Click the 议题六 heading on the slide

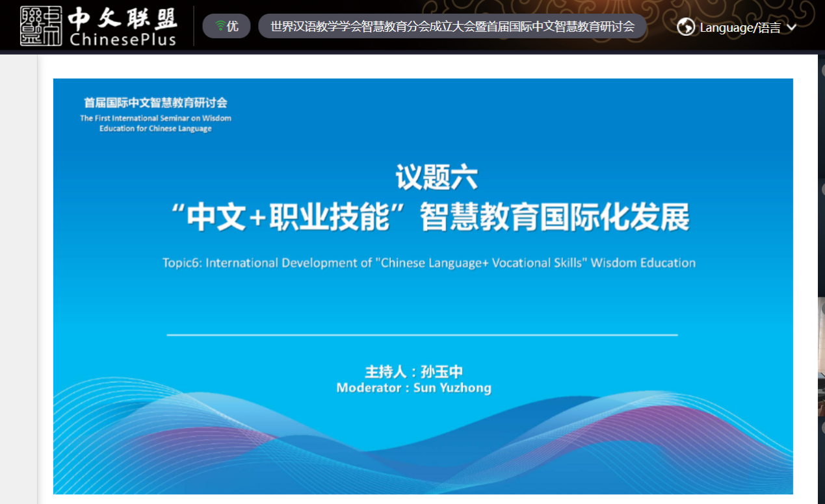(x=436, y=177)
